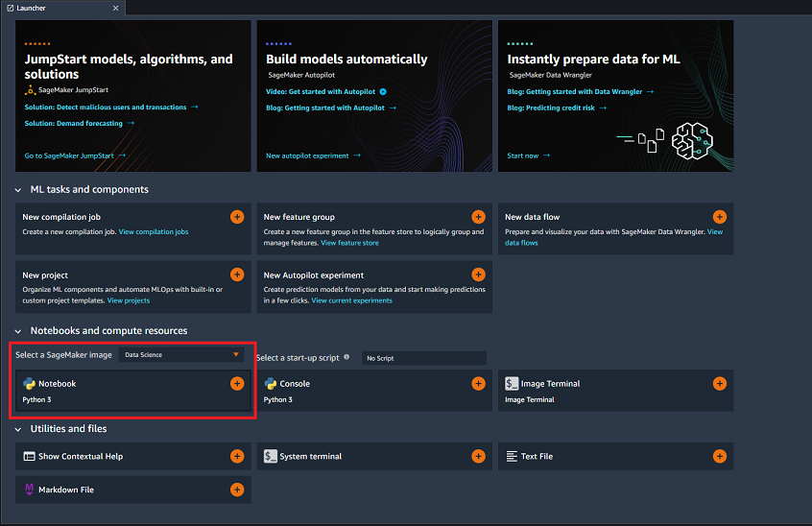The image size is (812, 526).
Task: Open Video: Get started with Autopilot
Action: tap(321, 91)
